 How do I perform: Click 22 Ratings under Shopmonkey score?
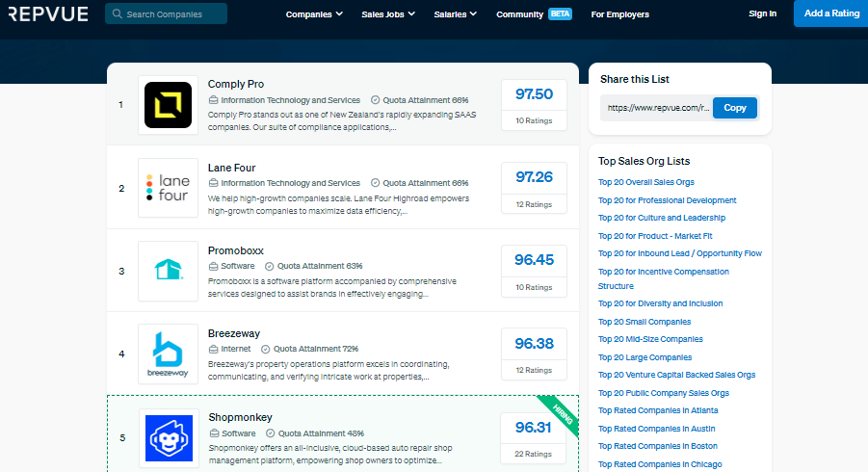pos(533,454)
